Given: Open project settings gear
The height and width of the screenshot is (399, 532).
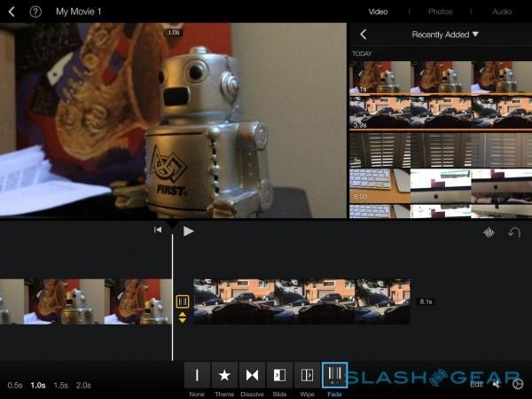Looking at the screenshot, I should (517, 384).
